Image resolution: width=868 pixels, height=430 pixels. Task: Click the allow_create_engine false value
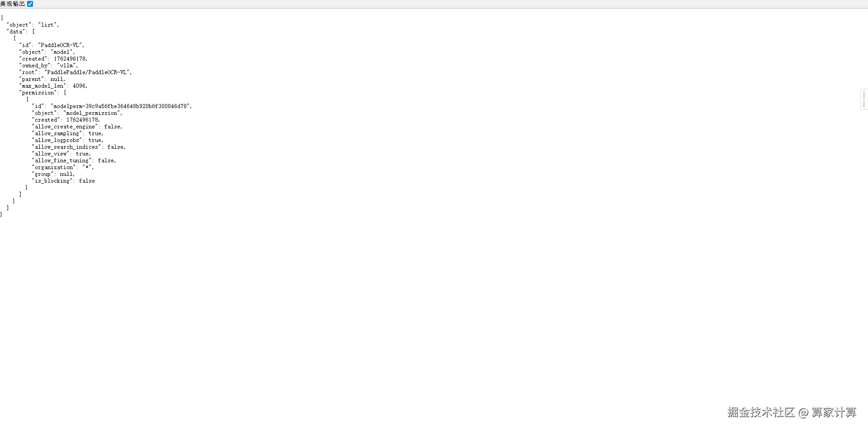pos(112,127)
